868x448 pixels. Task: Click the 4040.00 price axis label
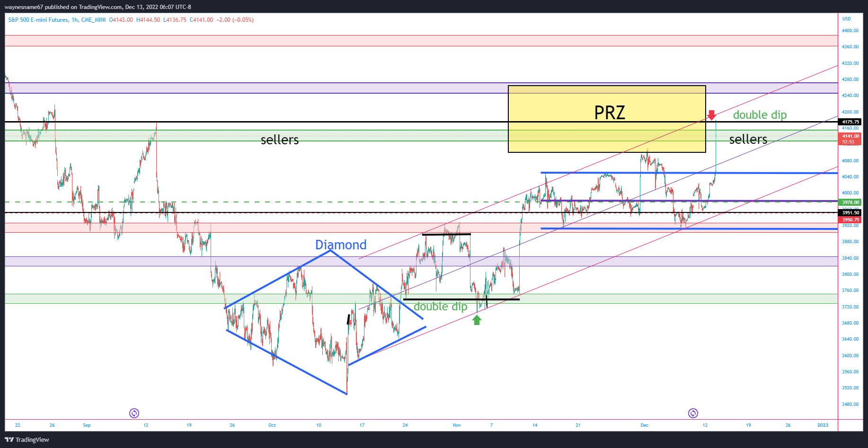(850, 177)
